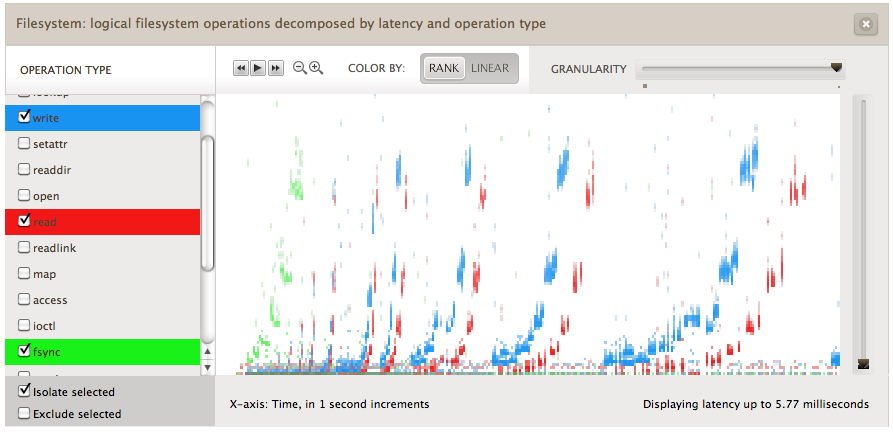Enable the setattr operation checkbox
The height and width of the screenshot is (432, 893).
point(25,143)
